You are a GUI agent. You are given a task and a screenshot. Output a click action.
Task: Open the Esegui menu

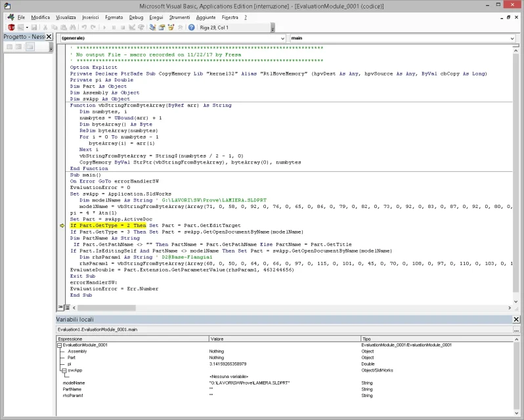(x=156, y=17)
